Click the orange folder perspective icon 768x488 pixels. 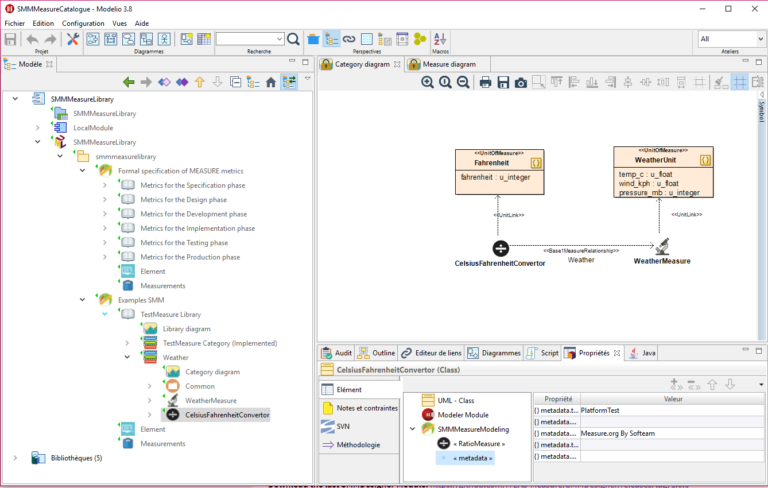(x=313, y=39)
